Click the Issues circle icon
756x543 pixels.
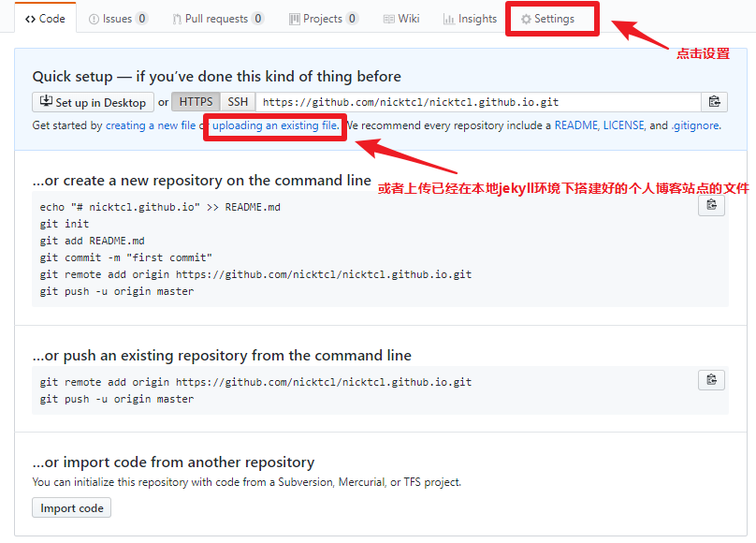pos(94,19)
